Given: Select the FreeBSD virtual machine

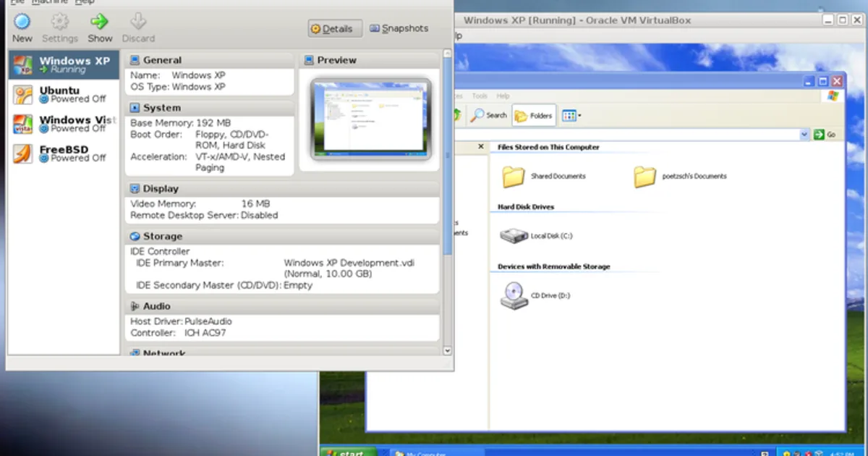Looking at the screenshot, I should tap(64, 153).
